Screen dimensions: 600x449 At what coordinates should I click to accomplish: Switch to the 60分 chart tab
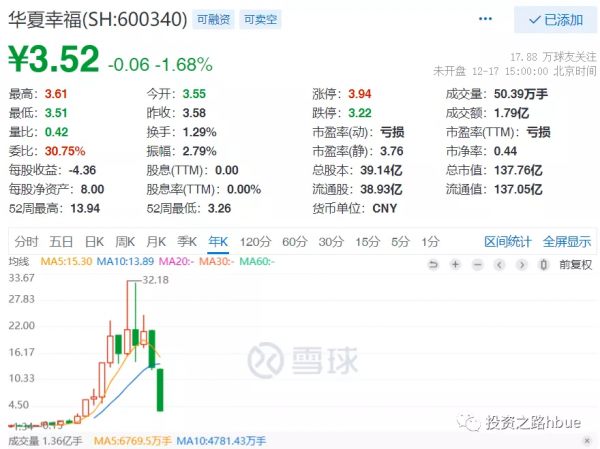coord(295,242)
